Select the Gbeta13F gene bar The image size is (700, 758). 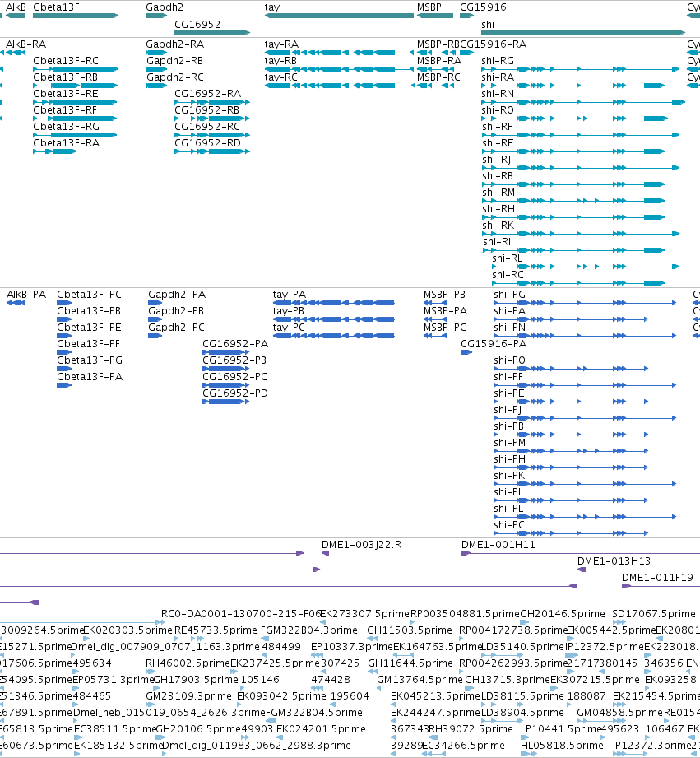(76, 16)
